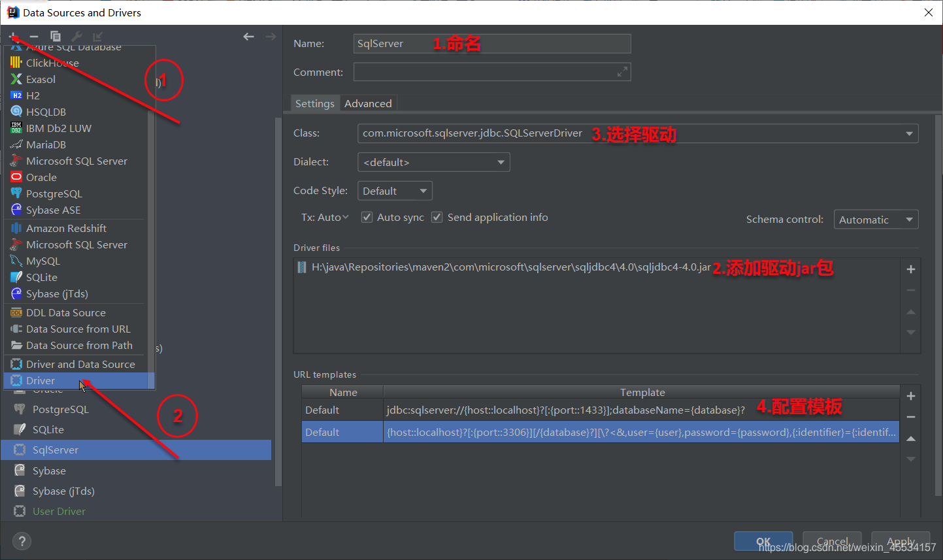Open the Code Style dropdown
Screen dimensions: 943x560
point(395,191)
